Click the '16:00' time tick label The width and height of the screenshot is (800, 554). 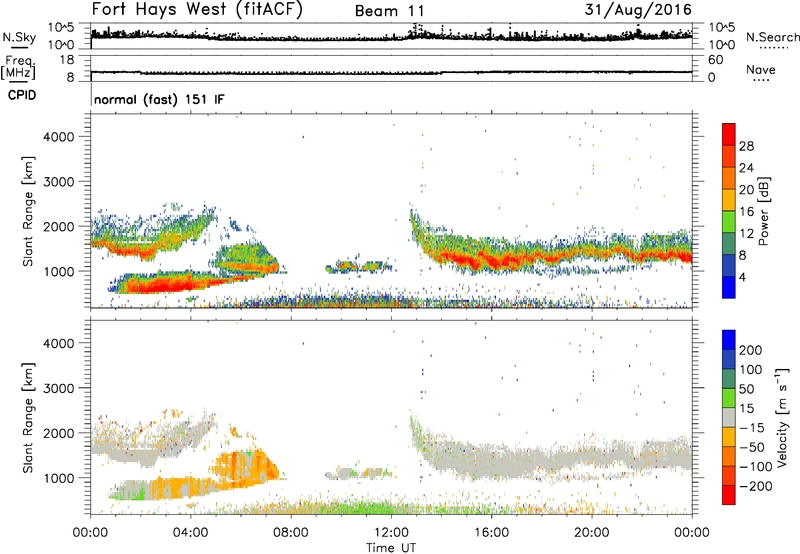click(491, 533)
